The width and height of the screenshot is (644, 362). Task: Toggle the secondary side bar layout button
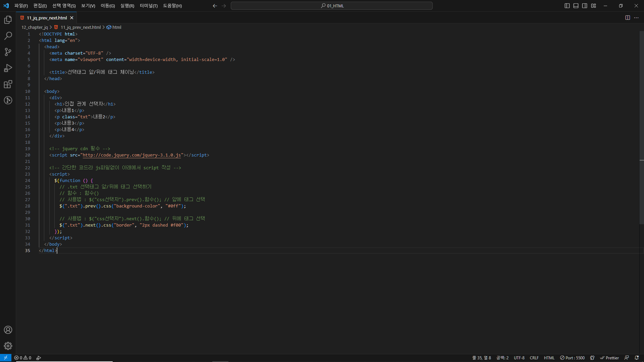(585, 6)
